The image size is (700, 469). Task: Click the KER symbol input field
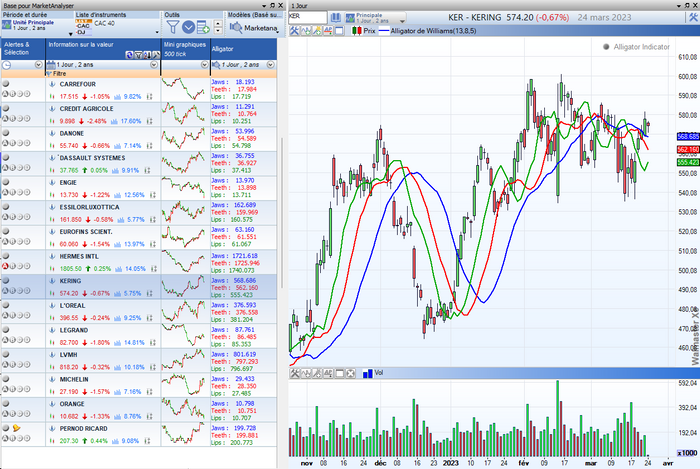(x=308, y=17)
